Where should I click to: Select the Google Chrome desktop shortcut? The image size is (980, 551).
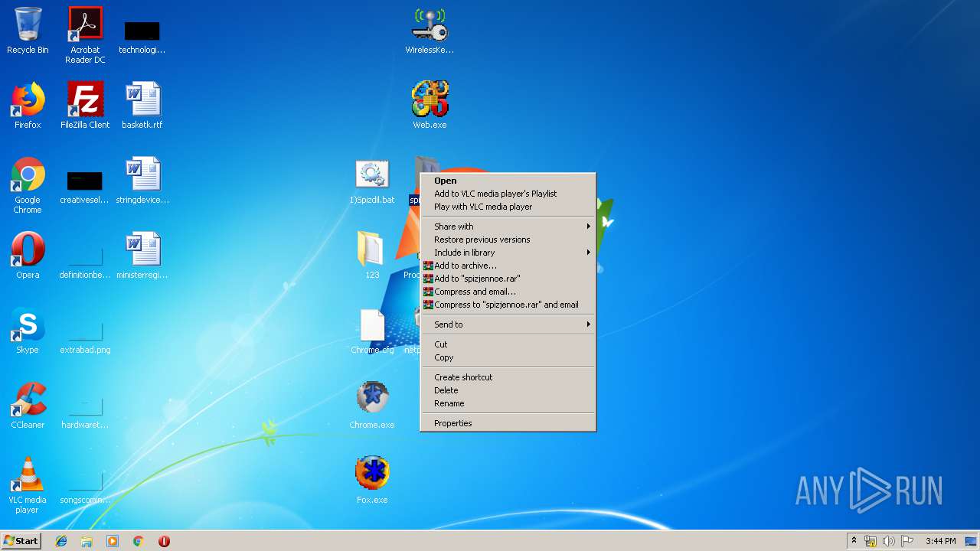pyautogui.click(x=28, y=184)
